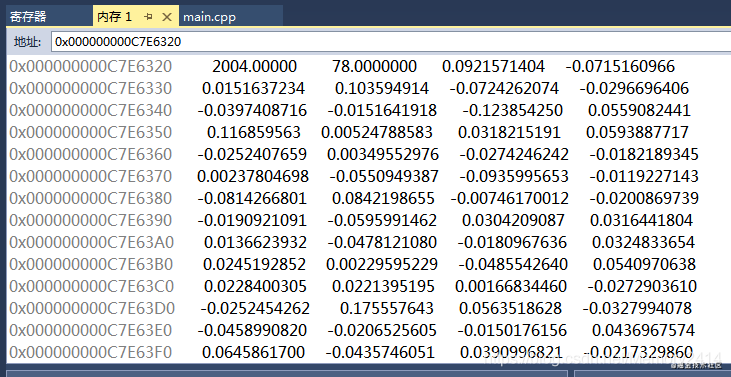Image resolution: width=731 pixels, height=377 pixels.
Task: Click the value 0.0304209087
Action: click(513, 220)
